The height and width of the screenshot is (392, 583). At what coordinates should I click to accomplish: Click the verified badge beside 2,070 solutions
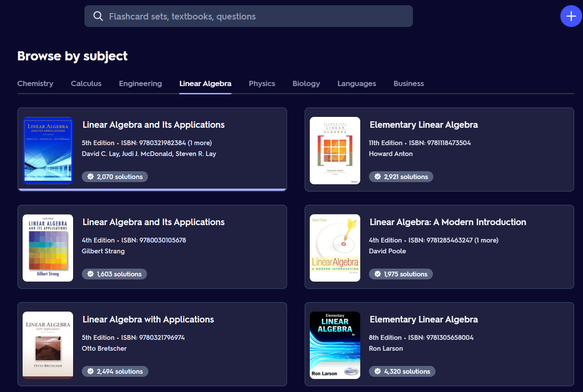tap(90, 177)
